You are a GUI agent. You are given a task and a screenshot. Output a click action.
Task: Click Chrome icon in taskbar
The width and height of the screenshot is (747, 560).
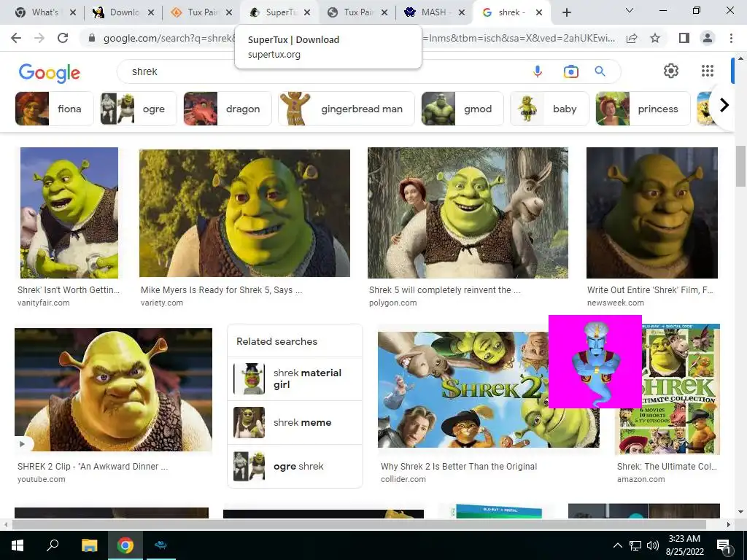click(125, 545)
